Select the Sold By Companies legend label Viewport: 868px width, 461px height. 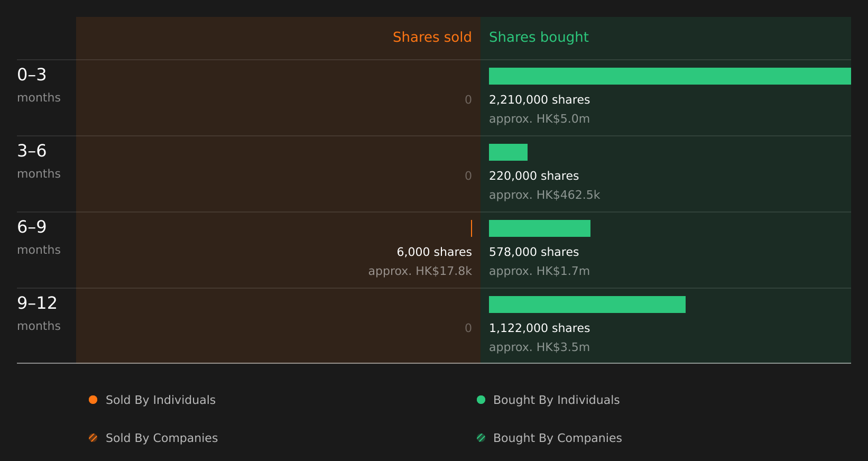tap(162, 438)
